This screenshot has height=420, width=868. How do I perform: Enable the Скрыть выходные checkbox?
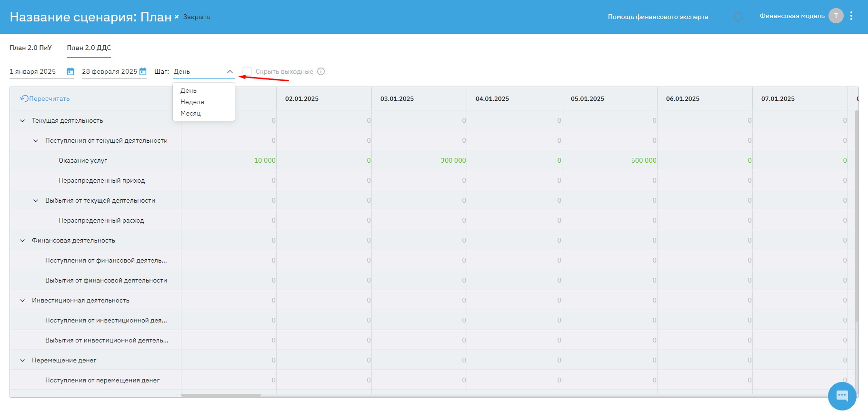coord(247,71)
